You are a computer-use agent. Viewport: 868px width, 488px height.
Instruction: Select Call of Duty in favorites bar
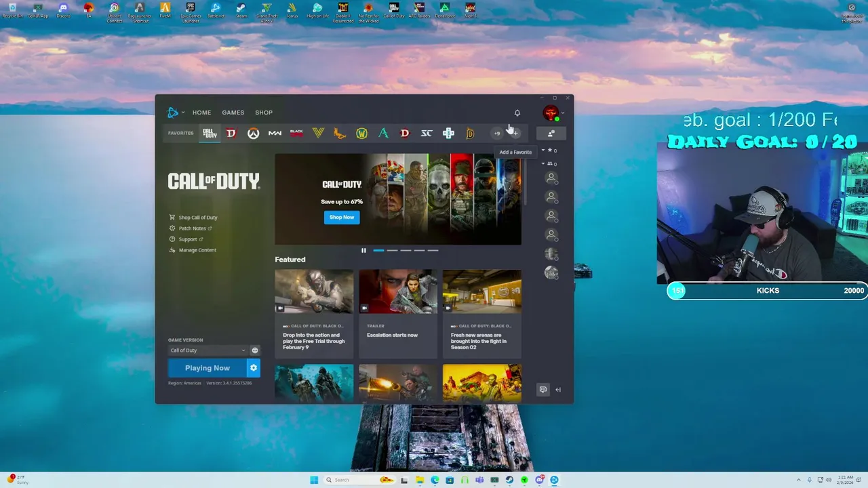click(210, 133)
